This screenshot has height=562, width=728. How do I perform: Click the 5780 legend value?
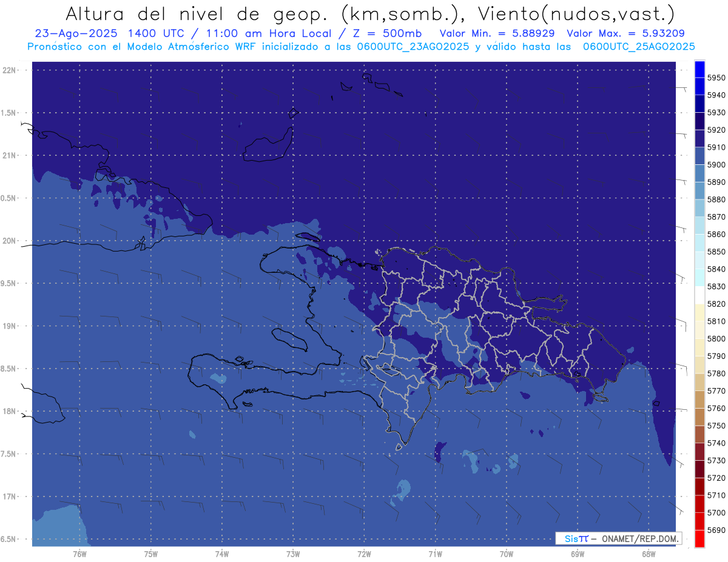click(x=716, y=373)
